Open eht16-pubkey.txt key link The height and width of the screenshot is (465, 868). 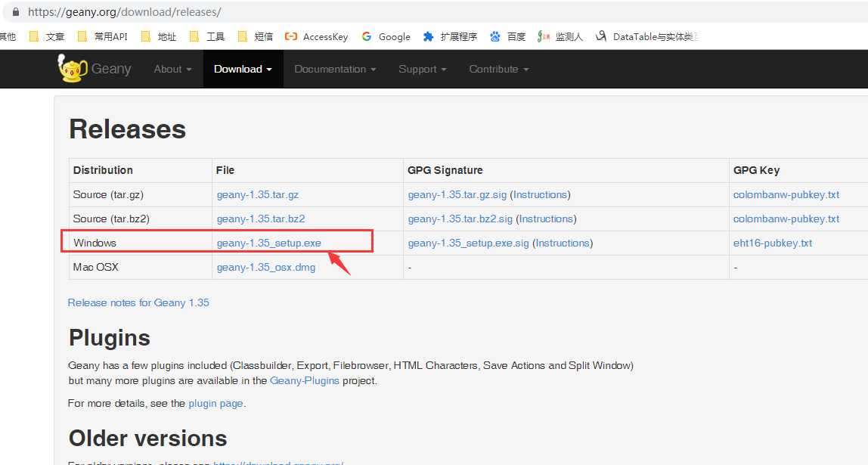coord(773,243)
